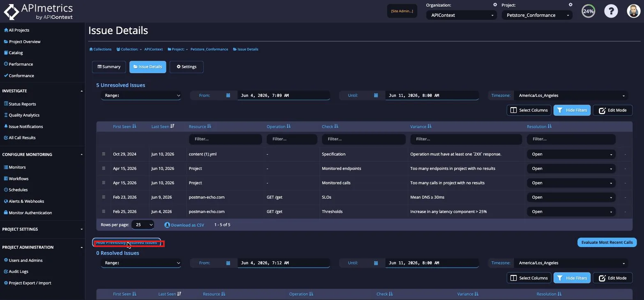Open All Call Results

coord(20,137)
